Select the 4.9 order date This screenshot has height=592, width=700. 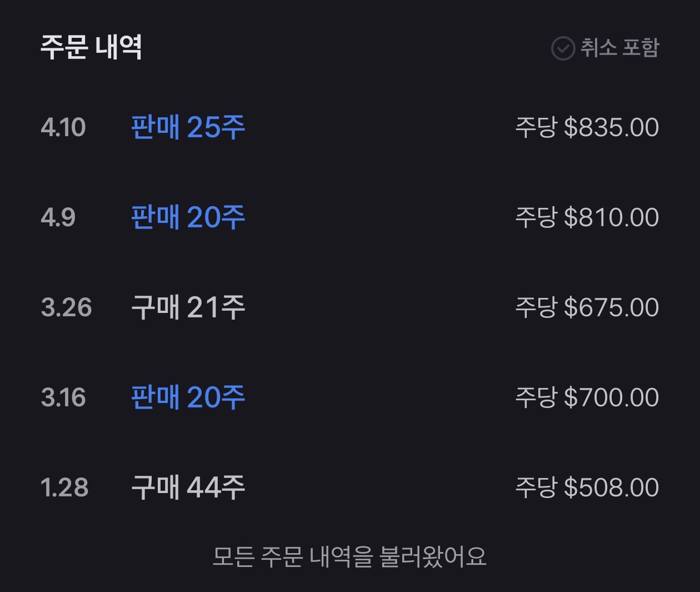click(x=58, y=217)
